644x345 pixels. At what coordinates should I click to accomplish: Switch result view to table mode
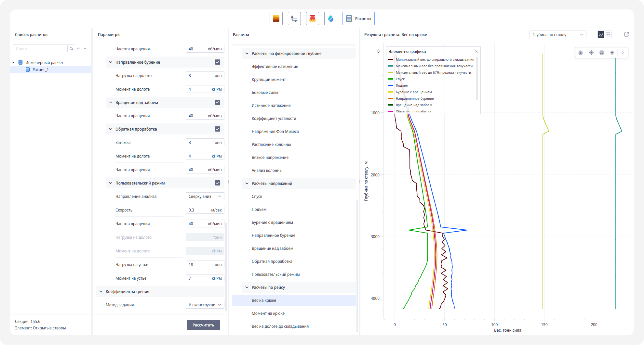pyautogui.click(x=608, y=34)
